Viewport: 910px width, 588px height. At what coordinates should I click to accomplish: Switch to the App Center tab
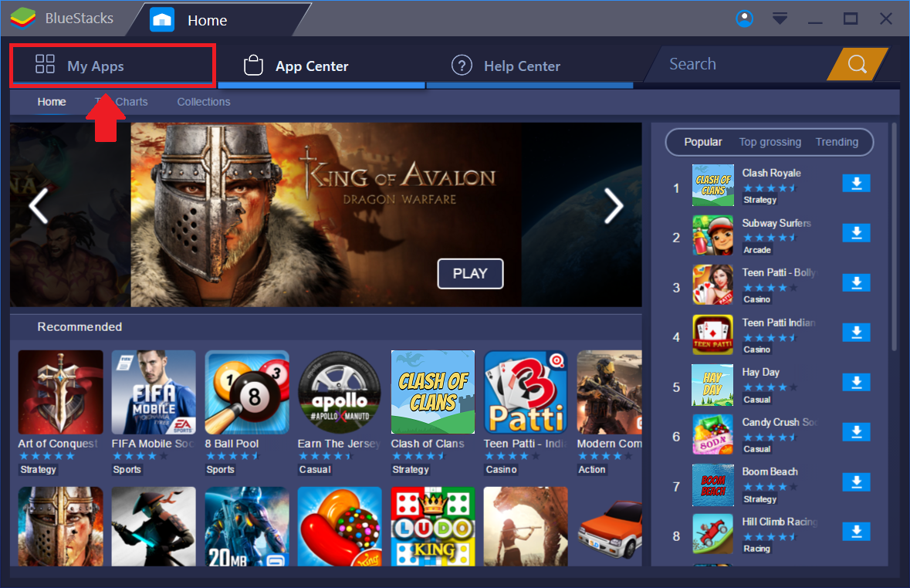point(322,66)
